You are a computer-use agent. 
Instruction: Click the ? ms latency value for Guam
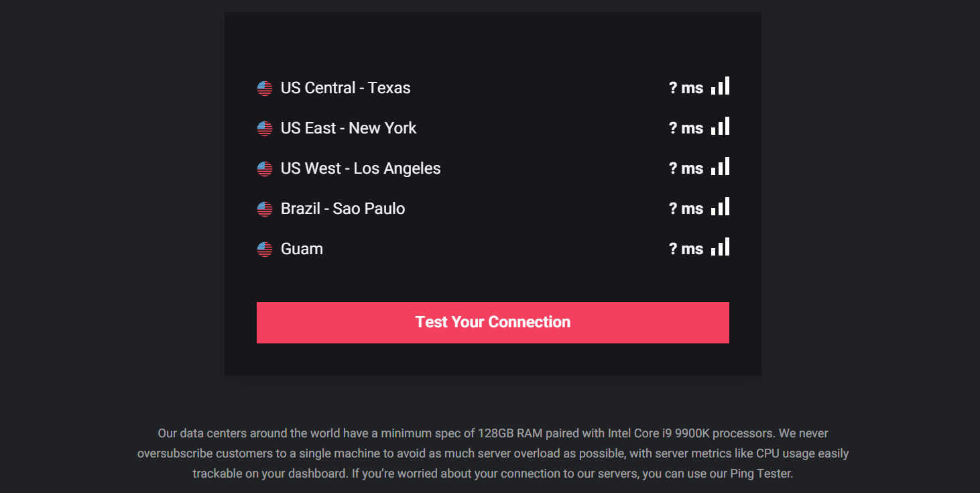(x=686, y=248)
